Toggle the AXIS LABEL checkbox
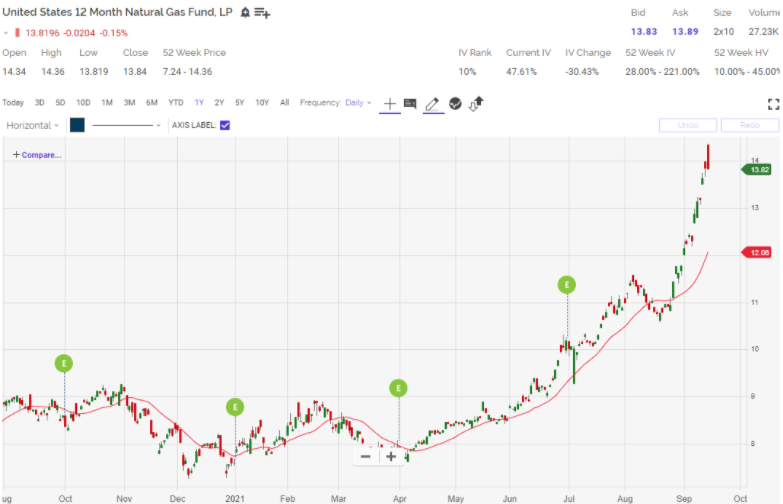The height and width of the screenshot is (504, 783). [x=225, y=125]
